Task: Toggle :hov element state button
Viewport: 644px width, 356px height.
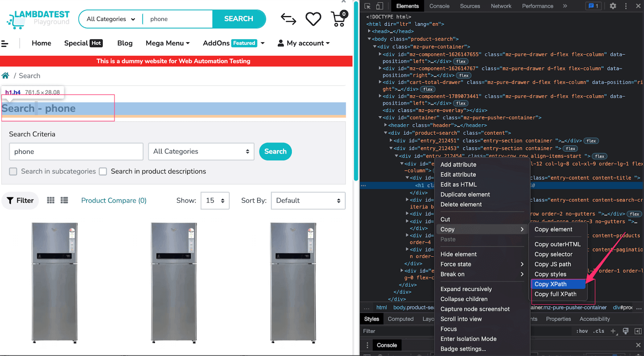Action: click(582, 331)
